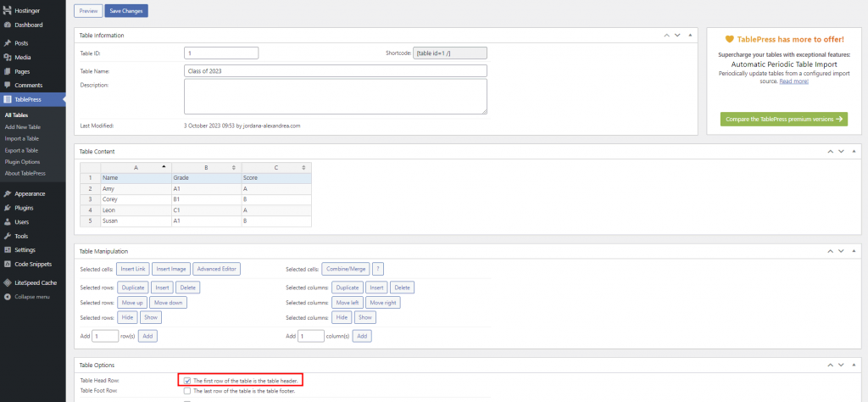The height and width of the screenshot is (402, 868).
Task: Toggle last row as table footer checkbox
Action: coord(187,391)
